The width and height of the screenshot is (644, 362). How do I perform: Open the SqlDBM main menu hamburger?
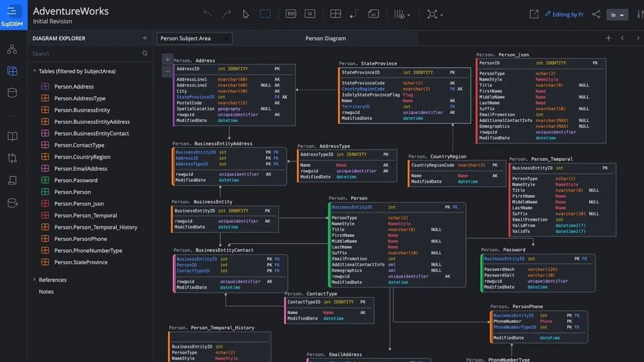coord(12,11)
